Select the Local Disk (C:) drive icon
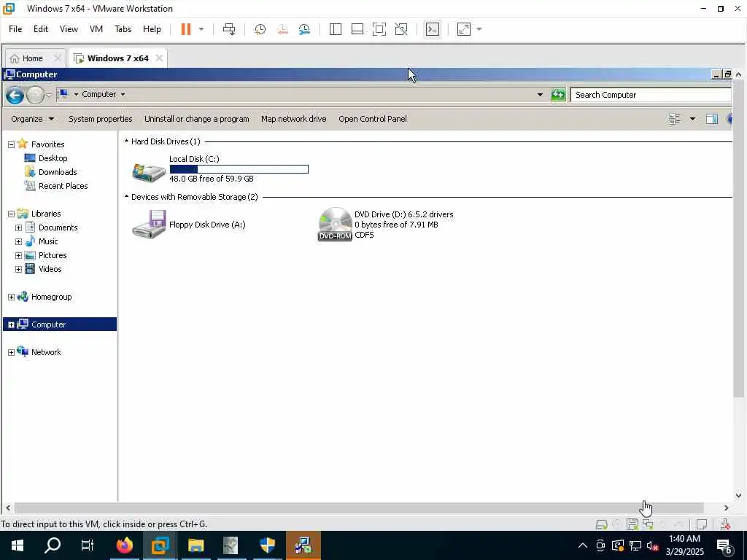 point(149,171)
